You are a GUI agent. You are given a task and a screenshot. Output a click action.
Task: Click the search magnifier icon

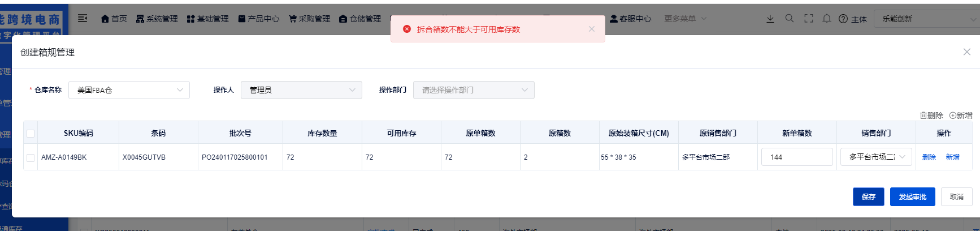click(x=790, y=19)
